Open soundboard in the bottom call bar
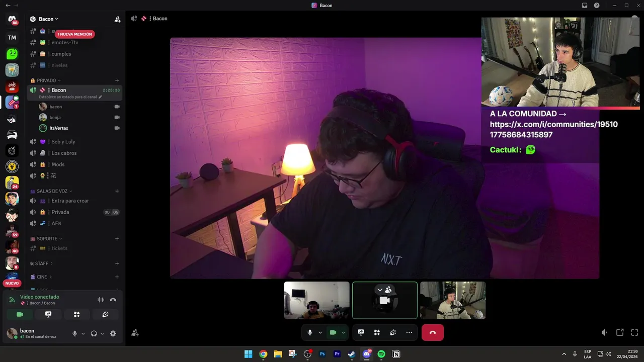This screenshot has width=644, height=362. [x=393, y=332]
